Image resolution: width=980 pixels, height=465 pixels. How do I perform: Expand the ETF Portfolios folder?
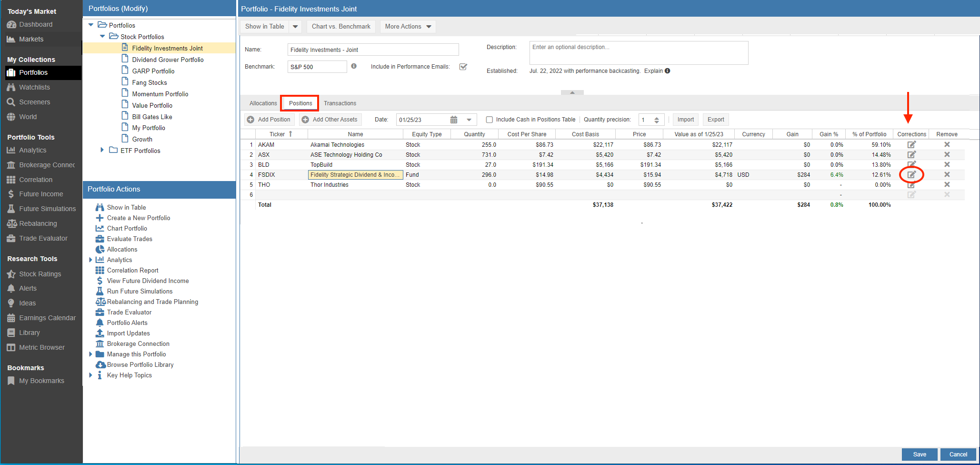pyautogui.click(x=102, y=150)
